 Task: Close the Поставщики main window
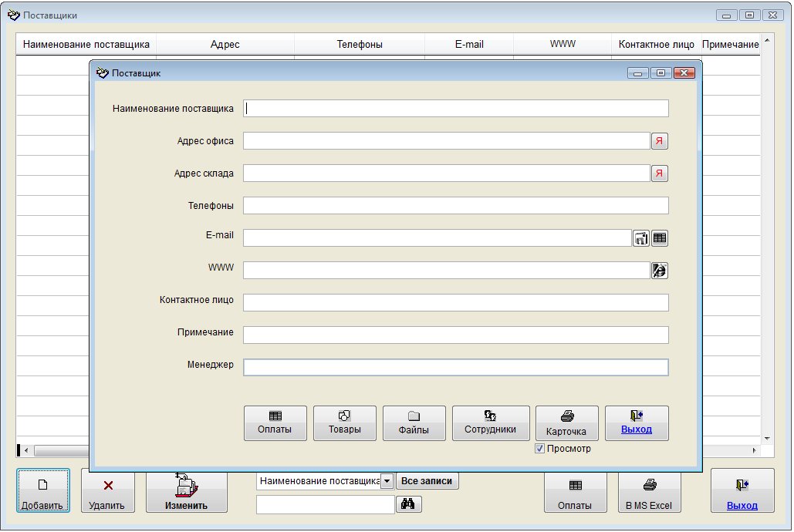tap(772, 15)
